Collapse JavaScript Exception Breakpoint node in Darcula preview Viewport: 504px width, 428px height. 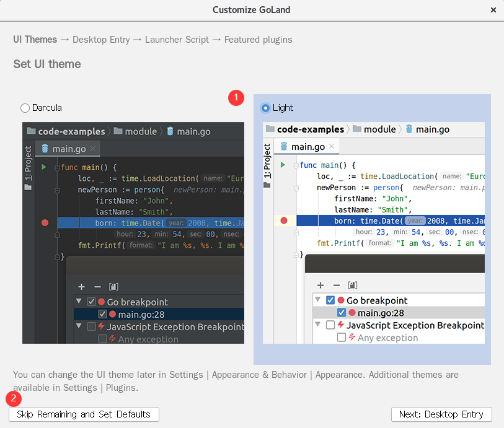coord(79,326)
